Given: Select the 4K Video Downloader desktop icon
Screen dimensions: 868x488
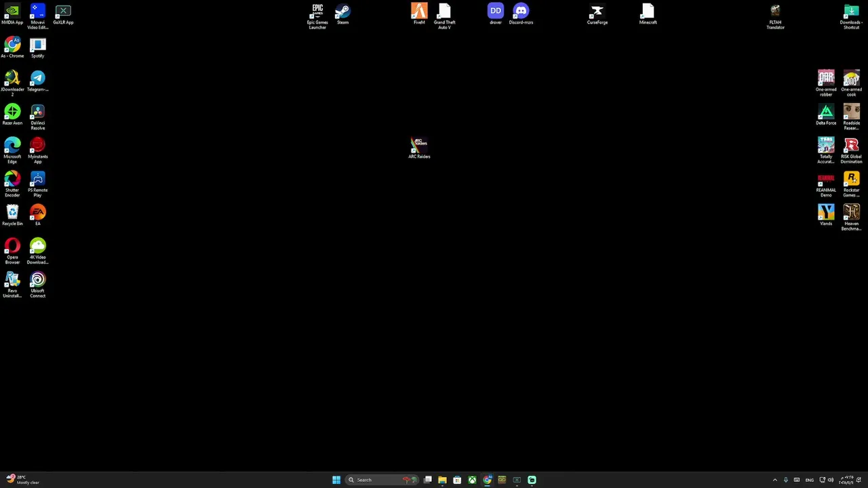Looking at the screenshot, I should (x=37, y=251).
